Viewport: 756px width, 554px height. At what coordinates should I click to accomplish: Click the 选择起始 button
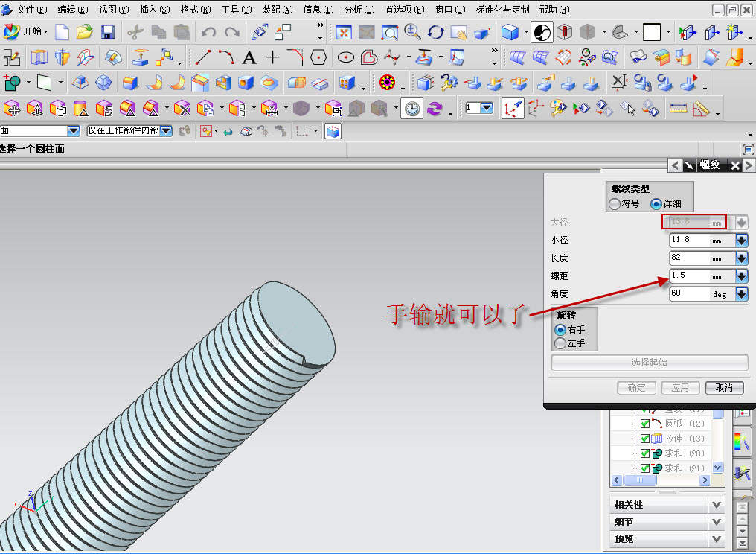coord(650,363)
